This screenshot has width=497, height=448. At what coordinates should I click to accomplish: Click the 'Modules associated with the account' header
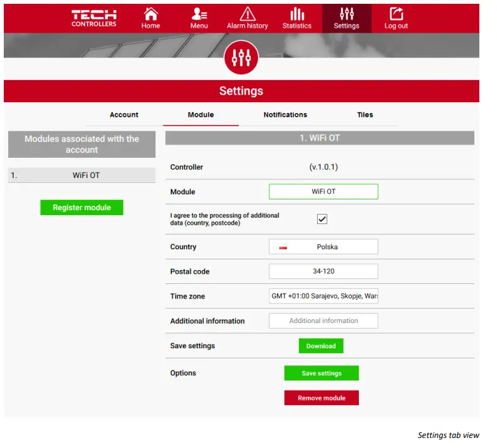point(82,144)
